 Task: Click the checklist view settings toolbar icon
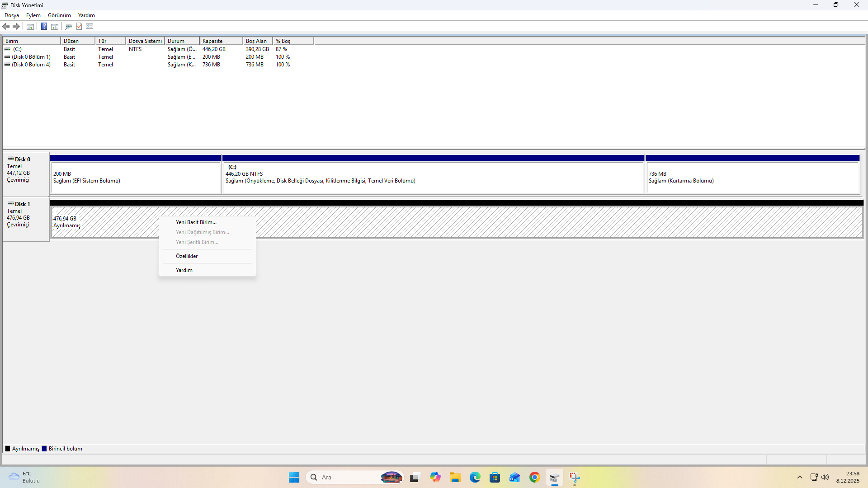90,26
